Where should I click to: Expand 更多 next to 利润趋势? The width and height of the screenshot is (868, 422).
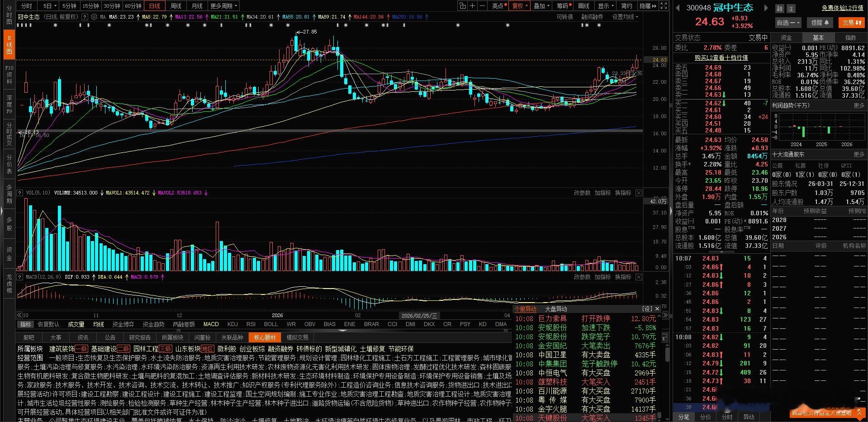click(x=859, y=105)
